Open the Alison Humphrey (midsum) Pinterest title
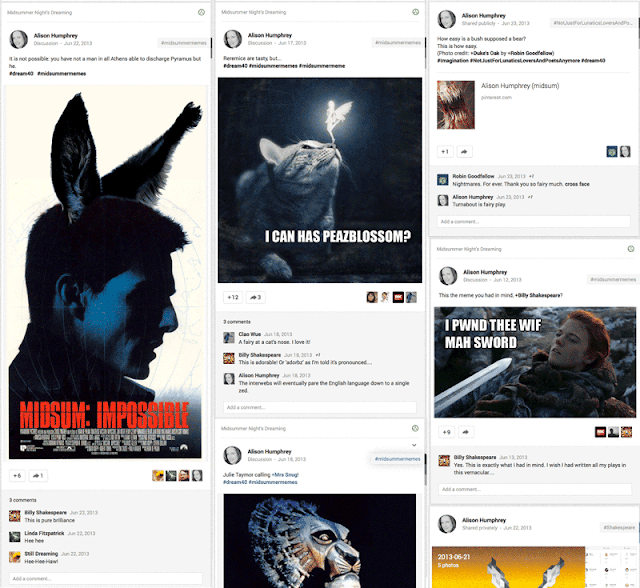Image resolution: width=640 pixels, height=588 pixels. [x=520, y=86]
